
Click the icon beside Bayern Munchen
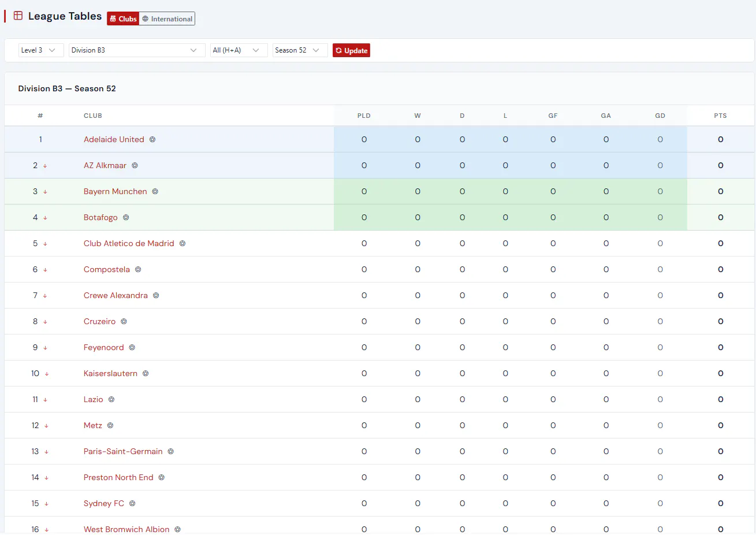[x=155, y=191]
